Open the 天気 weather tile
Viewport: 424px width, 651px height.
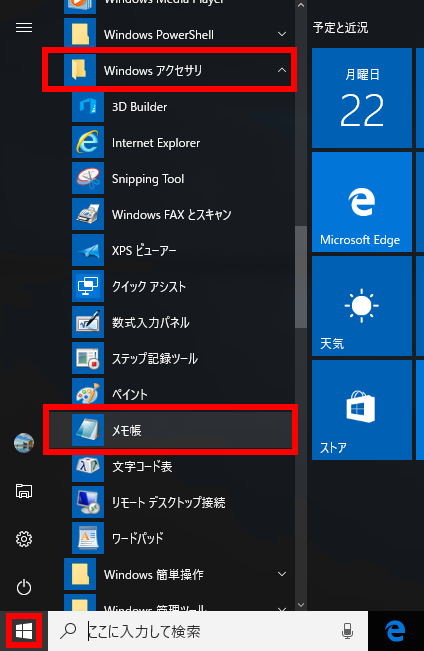[362, 306]
